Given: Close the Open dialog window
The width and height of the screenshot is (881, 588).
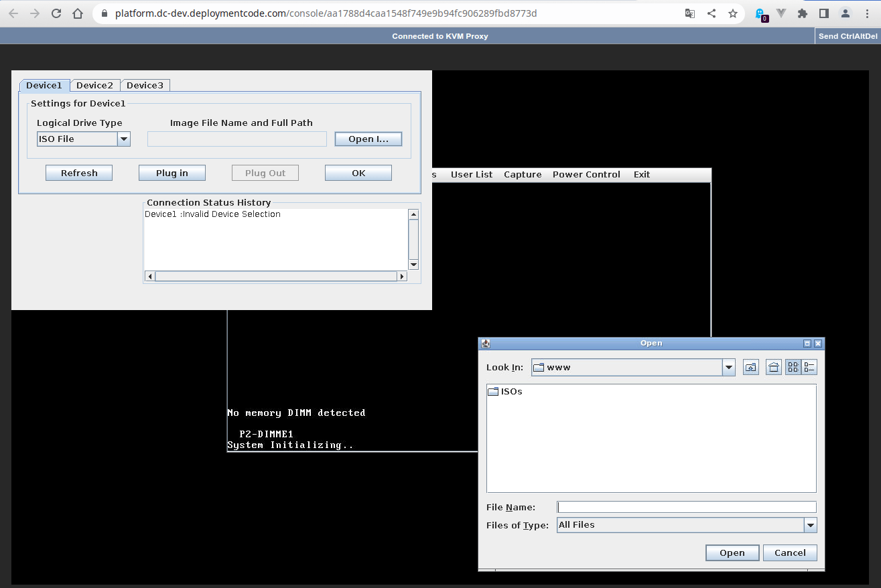Looking at the screenshot, I should (818, 343).
